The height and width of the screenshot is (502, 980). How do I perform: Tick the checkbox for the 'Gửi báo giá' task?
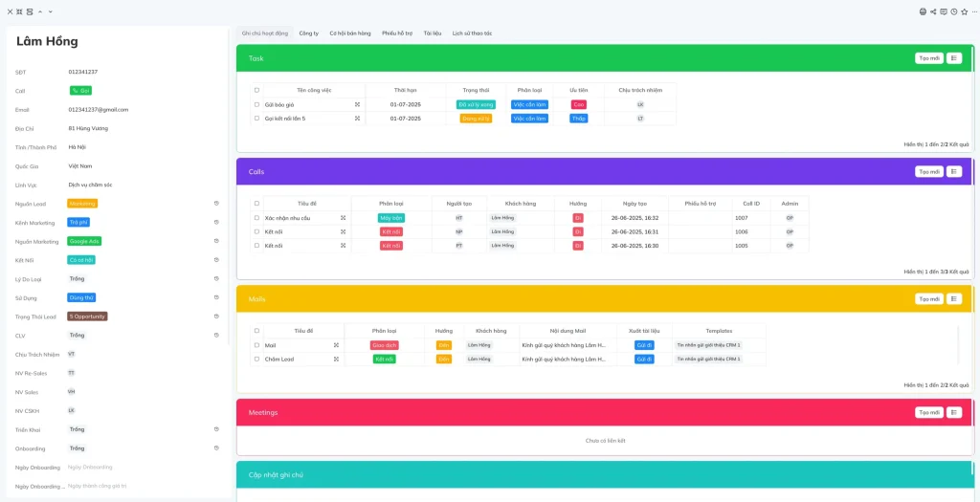point(256,104)
